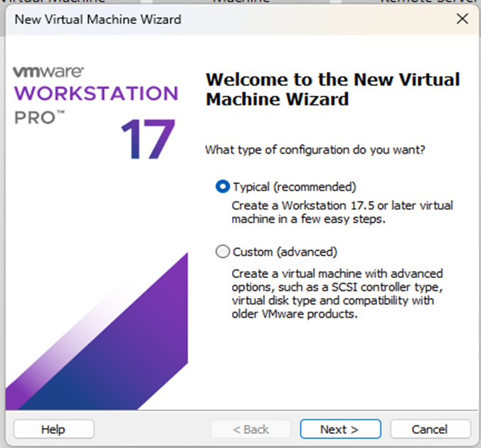Viewport: 481px width, 448px height.
Task: Cancel the New Virtual Machine Wizard
Action: coord(430,429)
